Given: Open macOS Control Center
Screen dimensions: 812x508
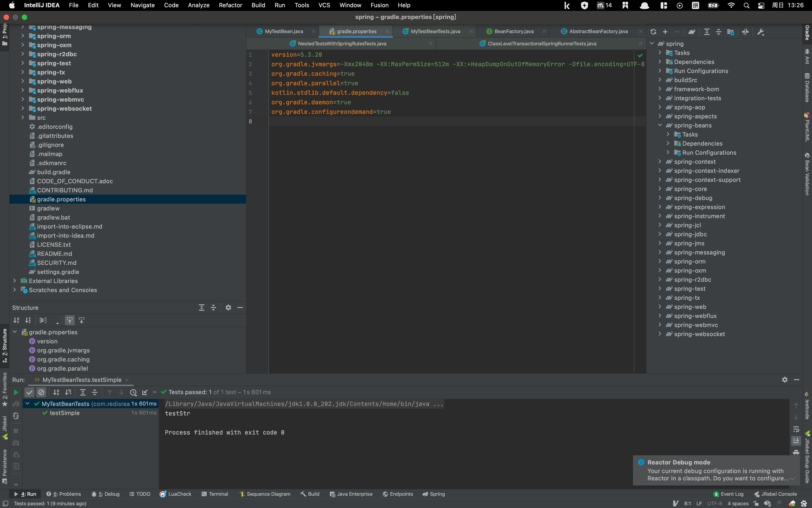Looking at the screenshot, I should (761, 5).
